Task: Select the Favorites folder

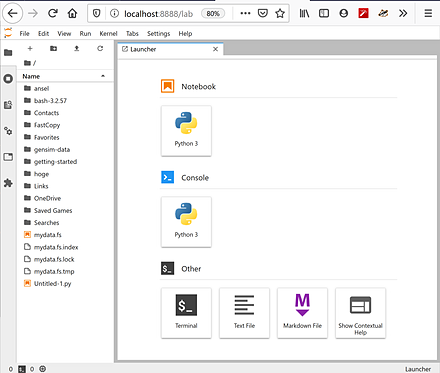Action: coord(65,137)
